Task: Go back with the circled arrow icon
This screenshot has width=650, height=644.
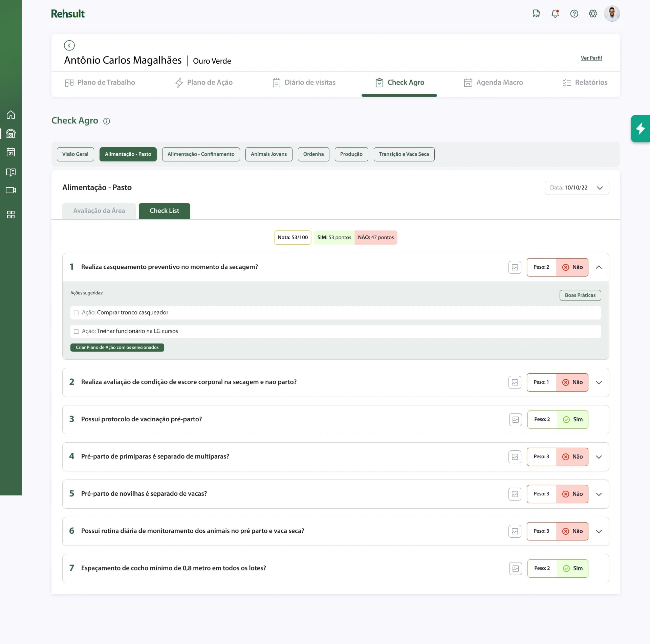Action: (x=69, y=45)
